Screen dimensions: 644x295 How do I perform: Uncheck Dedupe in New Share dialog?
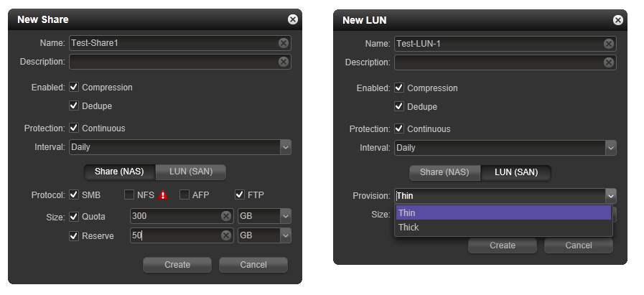(x=74, y=106)
